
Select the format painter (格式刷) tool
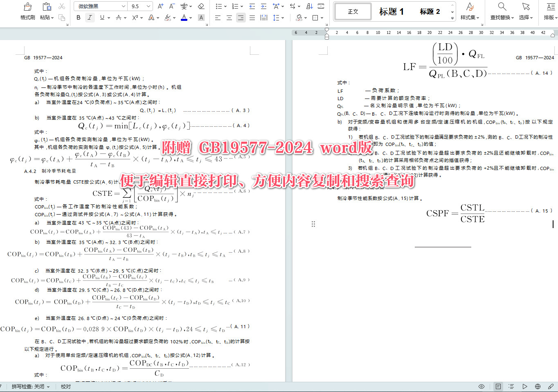[27, 10]
